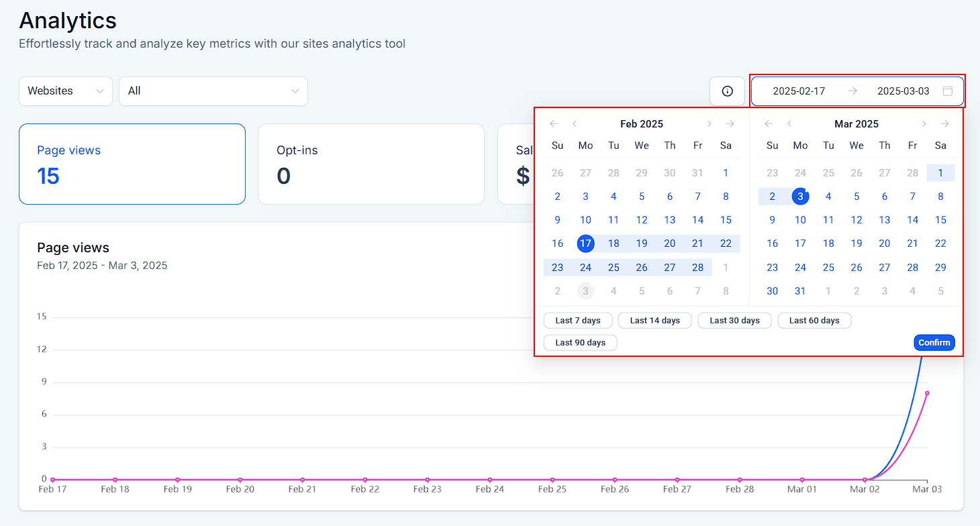
Task: Select the Page views metric card
Action: coord(132,164)
